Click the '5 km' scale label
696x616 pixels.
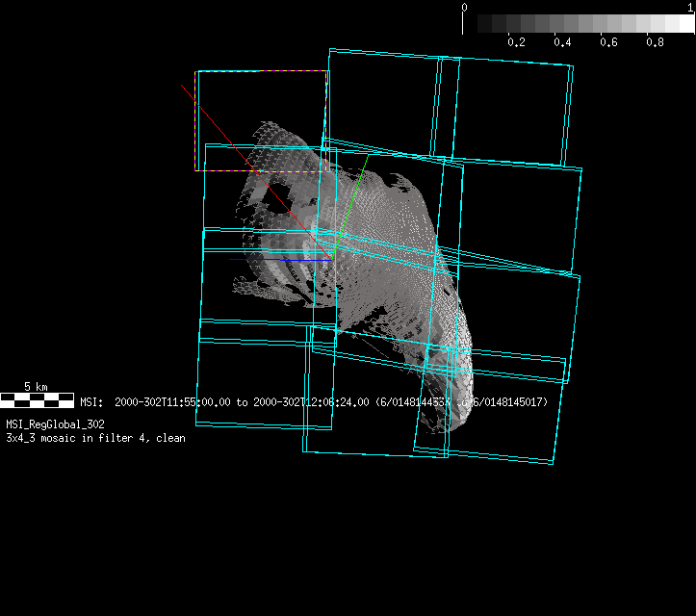pos(36,386)
